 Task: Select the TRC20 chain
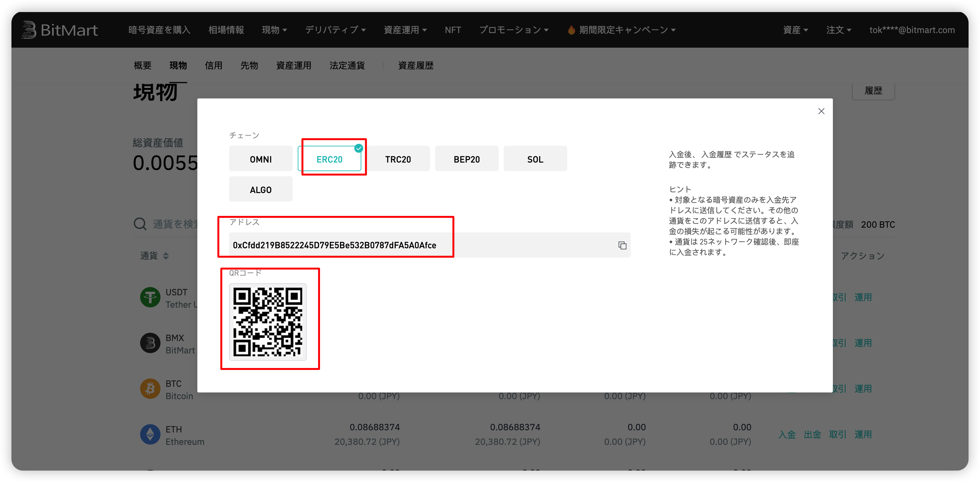398,159
